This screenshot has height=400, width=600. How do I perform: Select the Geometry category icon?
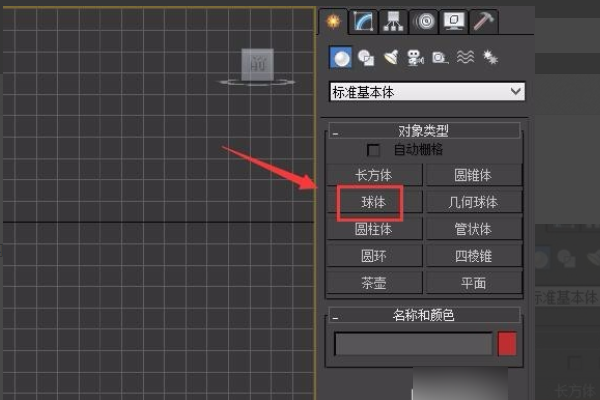341,58
